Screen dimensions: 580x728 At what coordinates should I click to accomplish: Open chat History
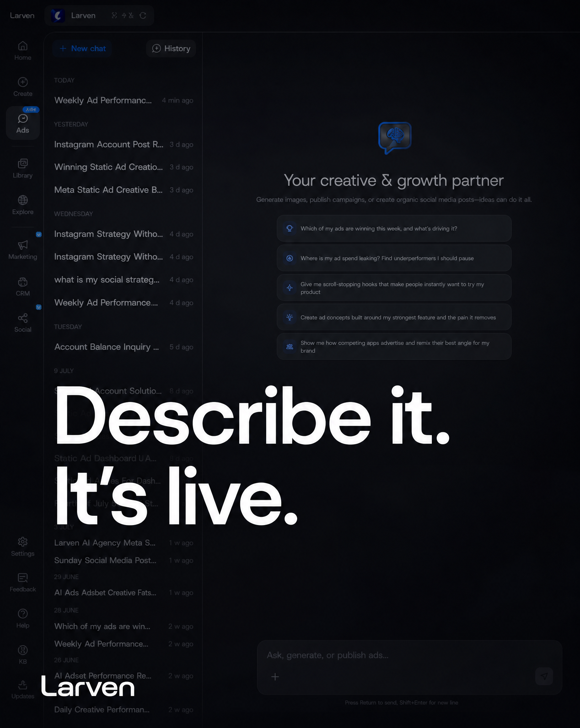(x=171, y=49)
